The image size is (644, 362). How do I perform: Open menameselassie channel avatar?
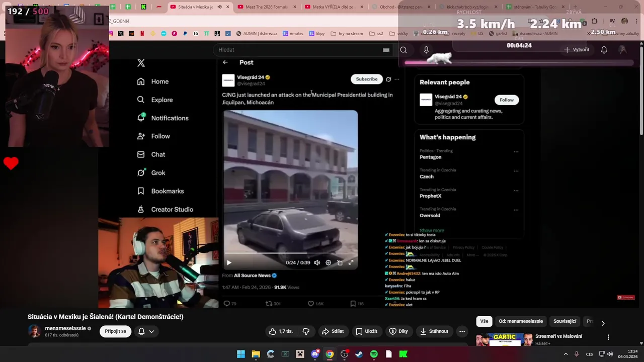click(x=34, y=331)
